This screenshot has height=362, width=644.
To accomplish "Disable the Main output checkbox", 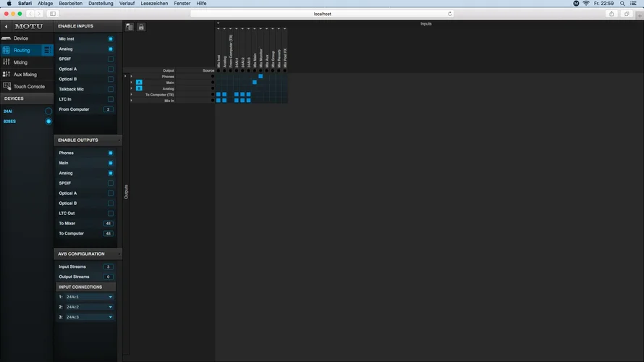I will point(111,163).
